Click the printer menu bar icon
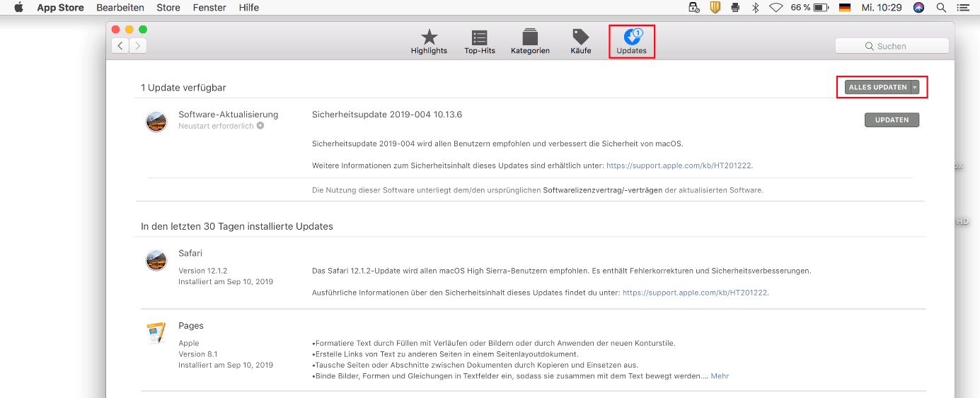Viewport: 980px width, 398px height. coord(735,8)
